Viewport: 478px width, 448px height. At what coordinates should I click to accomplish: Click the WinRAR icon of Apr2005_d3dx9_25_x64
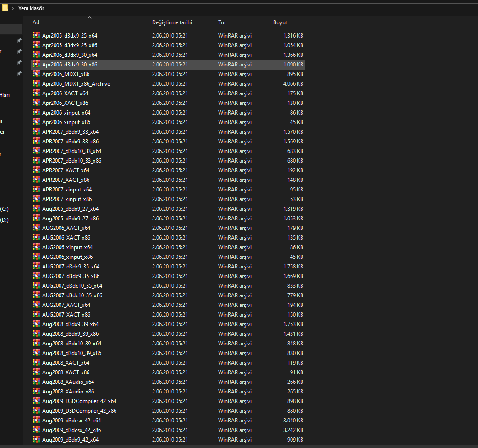[x=37, y=35]
